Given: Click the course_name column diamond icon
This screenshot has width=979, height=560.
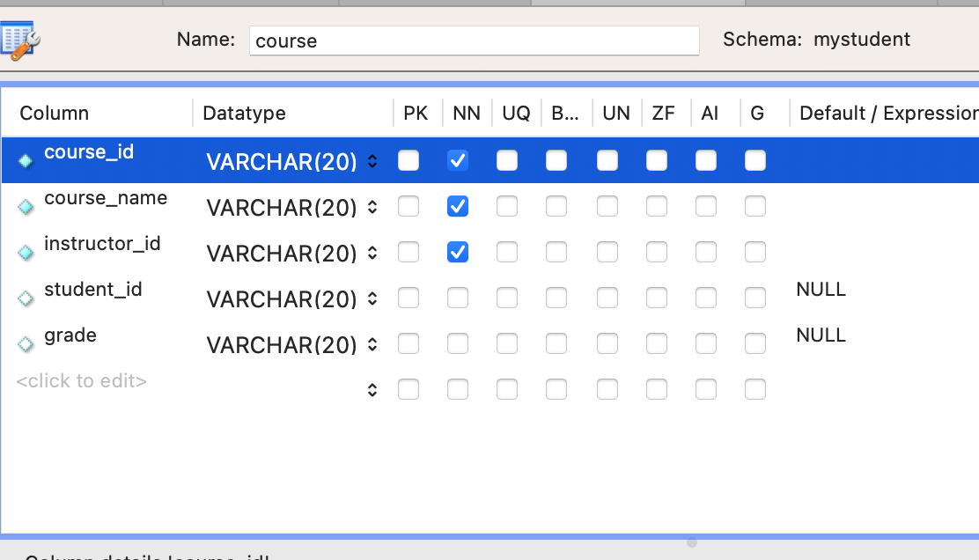Looking at the screenshot, I should pyautogui.click(x=26, y=207).
